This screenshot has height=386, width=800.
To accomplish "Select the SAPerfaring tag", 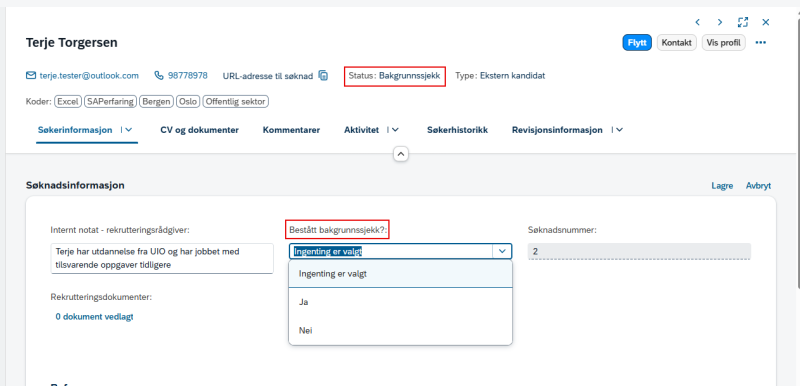I will 111,101.
